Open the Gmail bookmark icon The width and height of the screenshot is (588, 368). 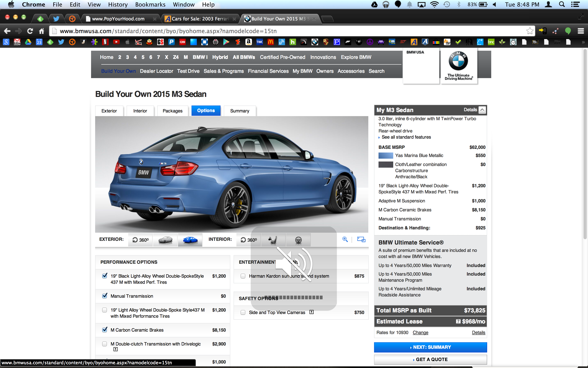pyautogui.click(x=17, y=42)
